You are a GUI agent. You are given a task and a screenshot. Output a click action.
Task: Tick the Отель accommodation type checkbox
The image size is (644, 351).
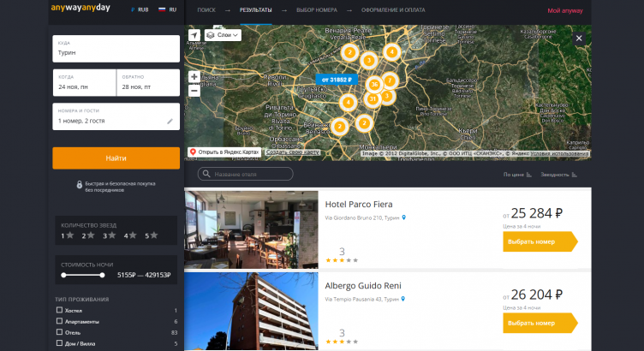tap(60, 331)
